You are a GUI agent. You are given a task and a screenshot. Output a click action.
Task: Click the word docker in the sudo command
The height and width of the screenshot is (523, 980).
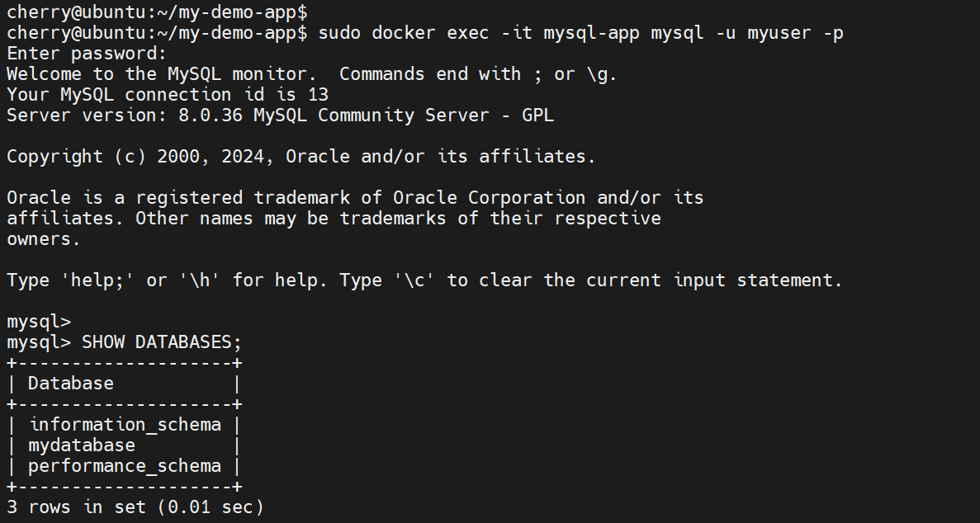(x=404, y=33)
